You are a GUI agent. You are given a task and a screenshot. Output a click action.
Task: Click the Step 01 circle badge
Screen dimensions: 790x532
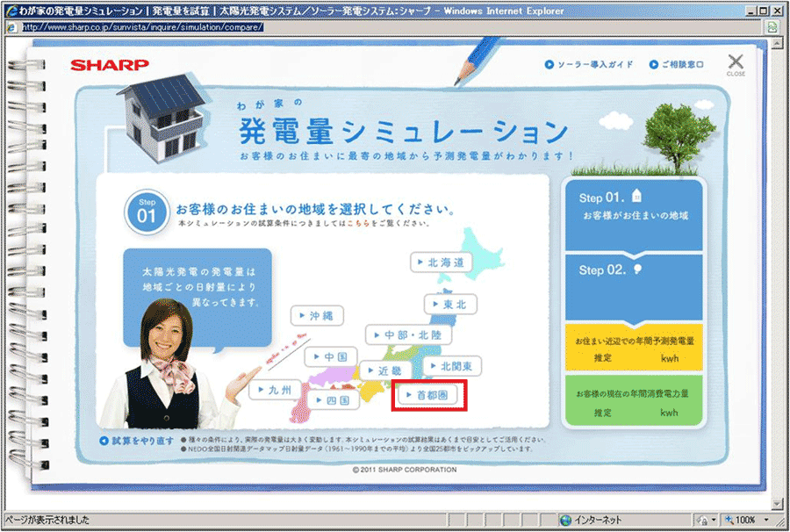pos(146,210)
